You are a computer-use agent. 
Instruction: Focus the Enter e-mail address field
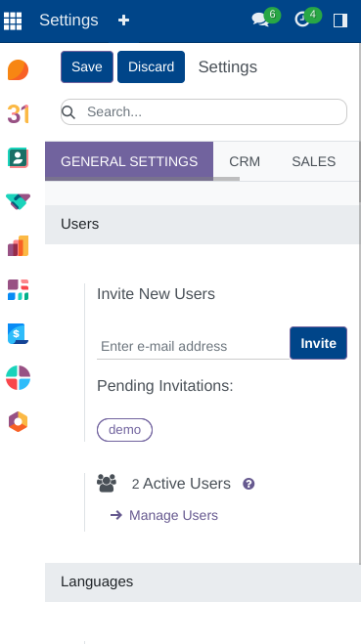point(194,346)
